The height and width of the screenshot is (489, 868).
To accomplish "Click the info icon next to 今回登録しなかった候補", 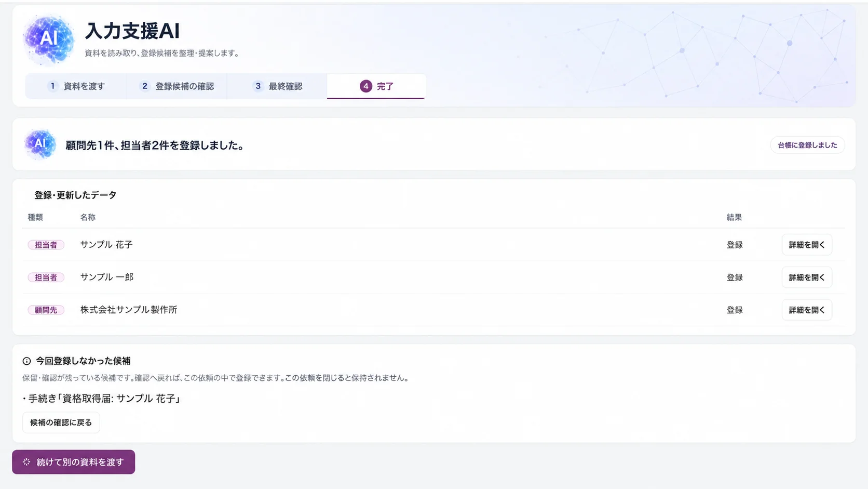I will 26,361.
